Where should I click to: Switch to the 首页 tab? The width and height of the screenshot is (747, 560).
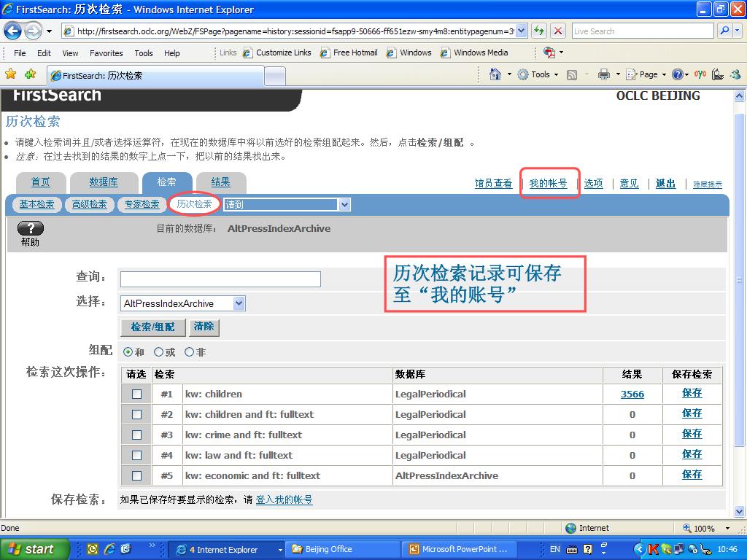click(41, 182)
